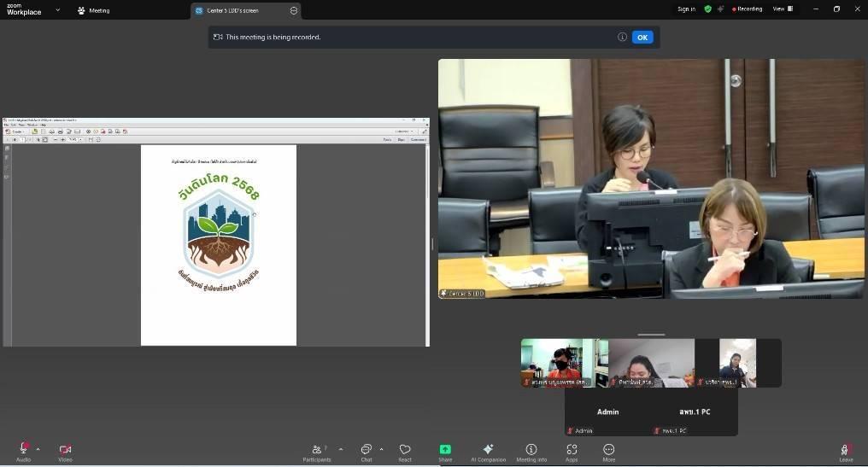Select the Center 5 LDD's screen tab
The image size is (868, 467).
[x=232, y=10]
